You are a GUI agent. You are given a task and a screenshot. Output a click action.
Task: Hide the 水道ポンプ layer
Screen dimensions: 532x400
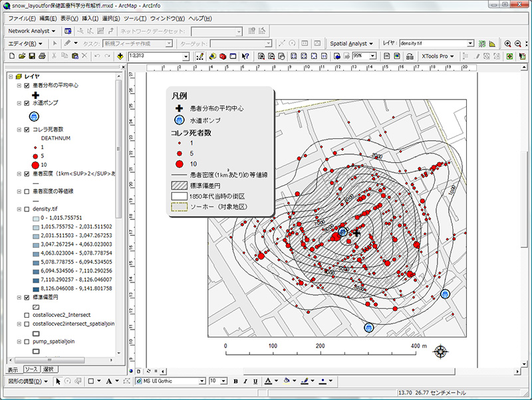[x=25, y=102]
